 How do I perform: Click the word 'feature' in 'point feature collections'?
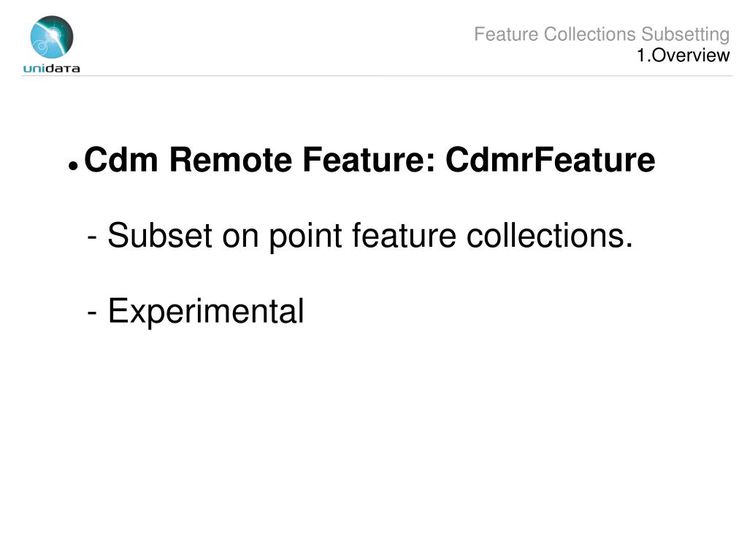click(404, 235)
